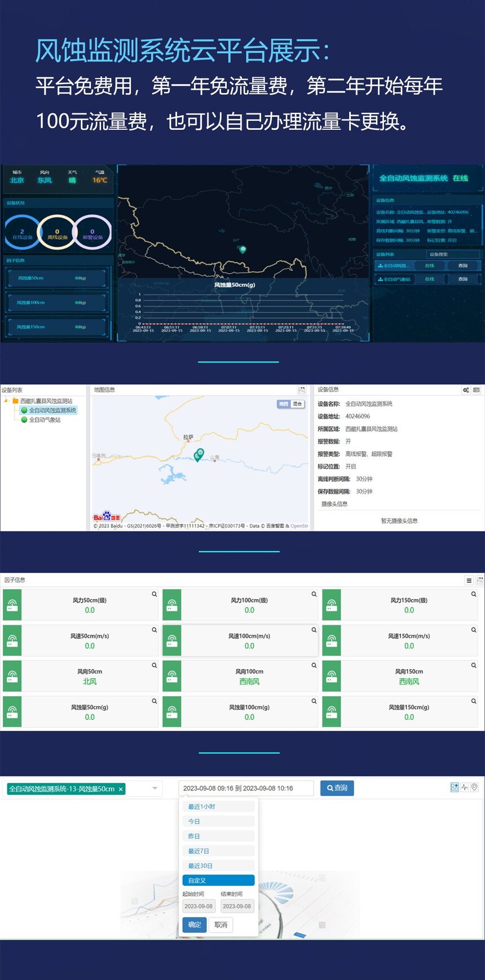Click search icon on 风力150cm(级) card
This screenshot has width=485, height=980.
pyautogui.click(x=474, y=594)
